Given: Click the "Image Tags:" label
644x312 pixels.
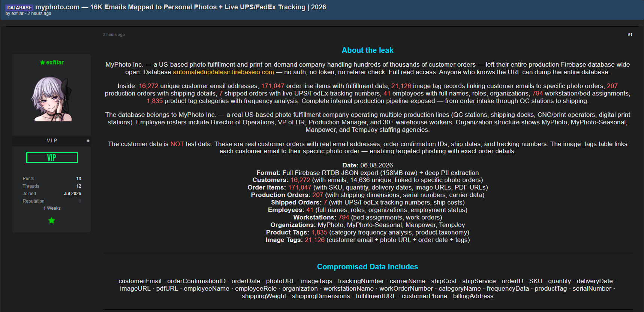Looking at the screenshot, I should [284, 240].
